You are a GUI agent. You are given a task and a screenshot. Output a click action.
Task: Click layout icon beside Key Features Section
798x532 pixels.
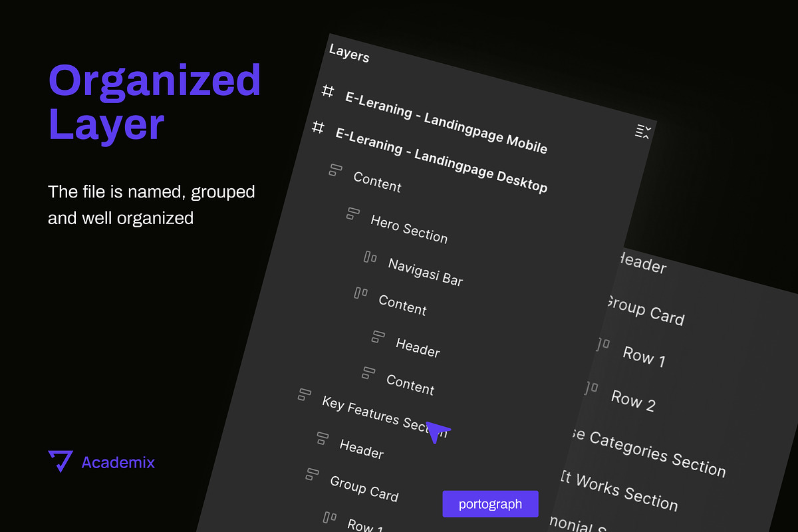(304, 395)
